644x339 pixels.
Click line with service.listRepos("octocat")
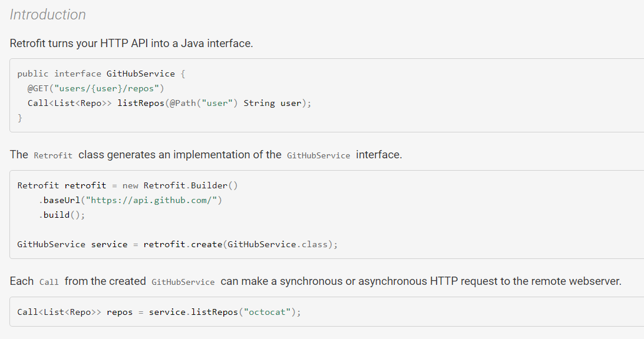pyautogui.click(x=159, y=313)
